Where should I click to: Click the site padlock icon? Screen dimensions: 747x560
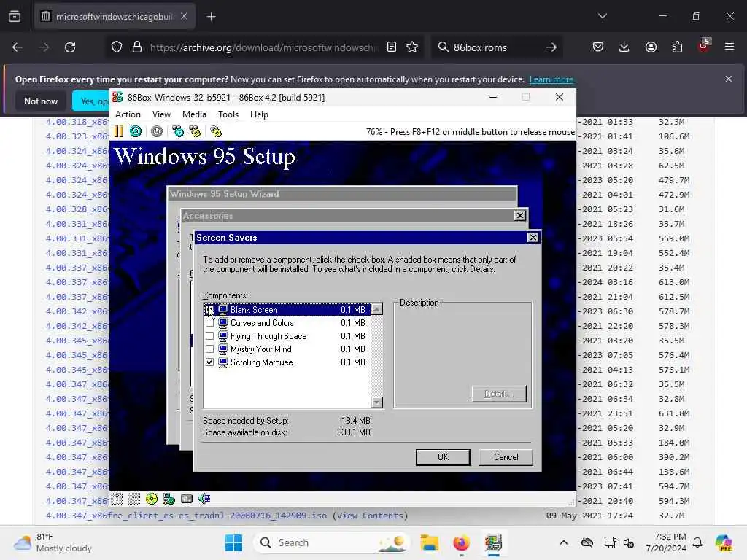pyautogui.click(x=137, y=47)
